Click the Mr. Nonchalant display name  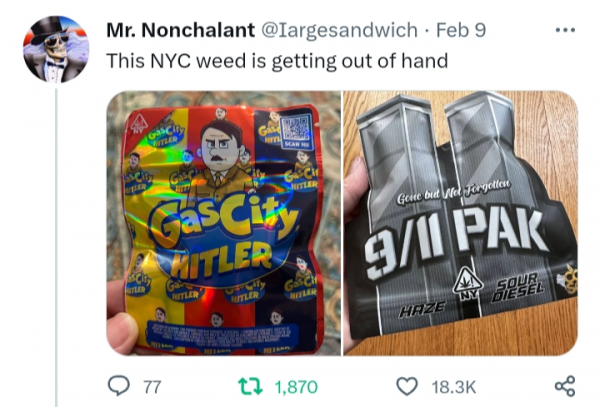coord(181,30)
